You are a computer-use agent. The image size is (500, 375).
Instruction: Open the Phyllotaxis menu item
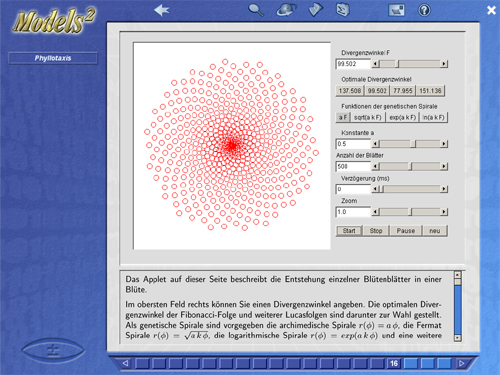click(x=53, y=58)
